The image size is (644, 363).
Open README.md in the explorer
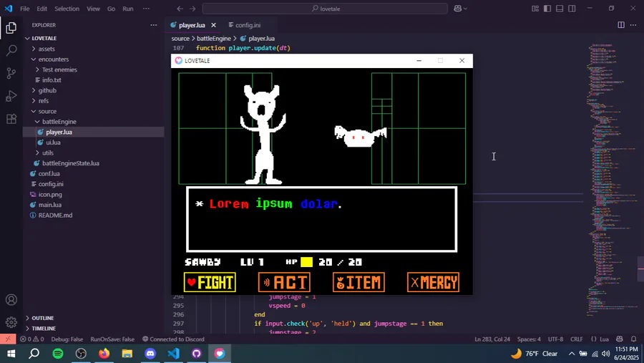click(55, 216)
